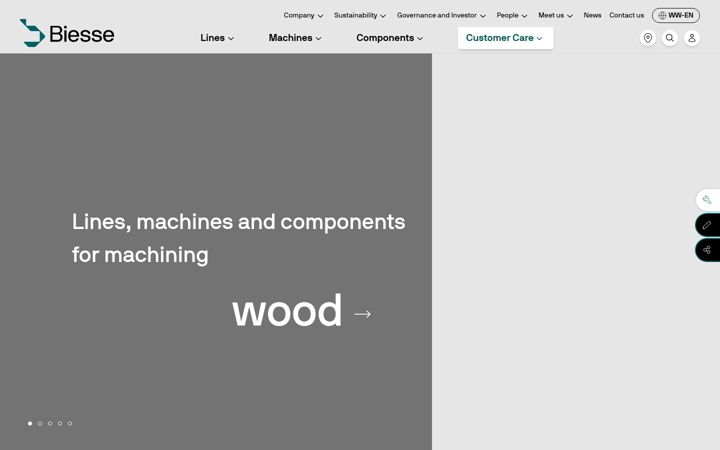Expand the Meet us menu
Screen dimensions: 720x450
pyautogui.click(x=555, y=15)
